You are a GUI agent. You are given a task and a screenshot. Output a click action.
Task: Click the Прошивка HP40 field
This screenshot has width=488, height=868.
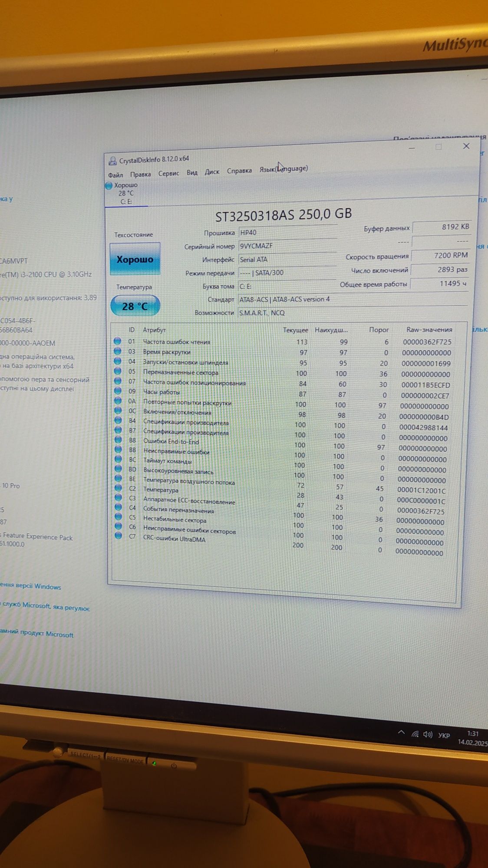287,232
